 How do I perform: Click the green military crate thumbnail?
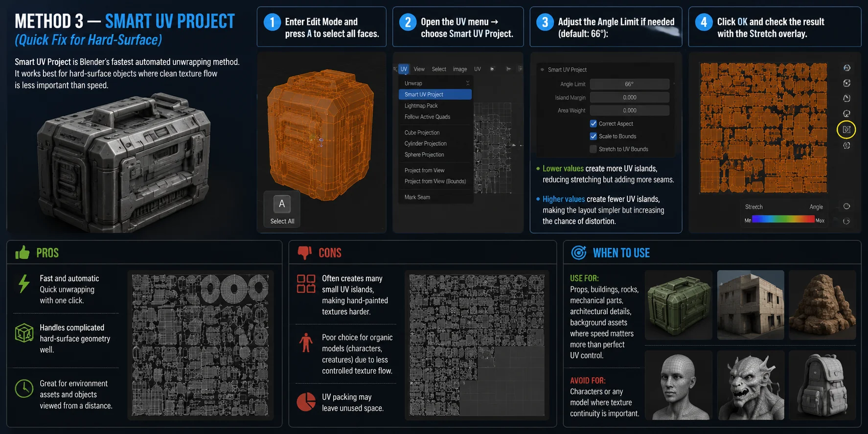pos(679,305)
